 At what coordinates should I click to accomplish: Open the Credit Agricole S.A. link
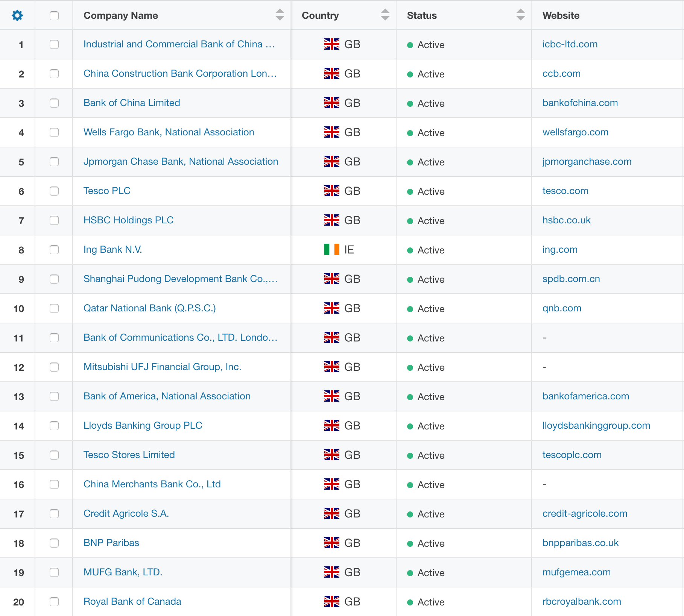(126, 514)
